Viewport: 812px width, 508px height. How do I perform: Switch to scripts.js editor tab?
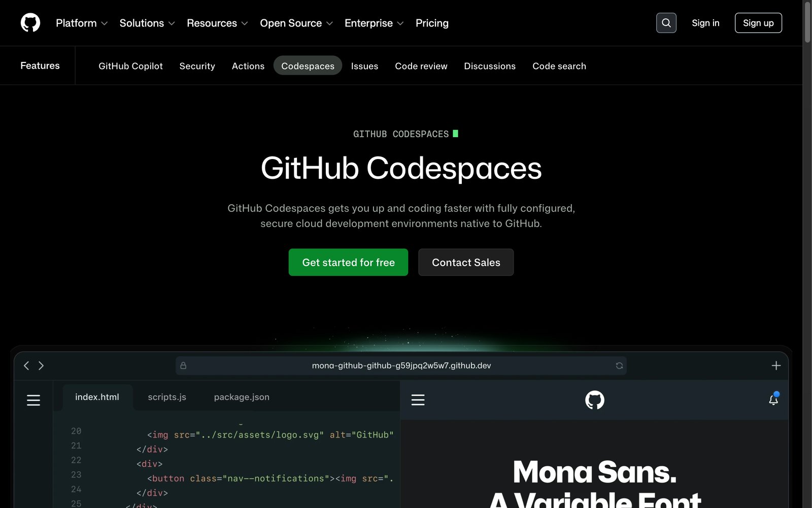pos(167,397)
